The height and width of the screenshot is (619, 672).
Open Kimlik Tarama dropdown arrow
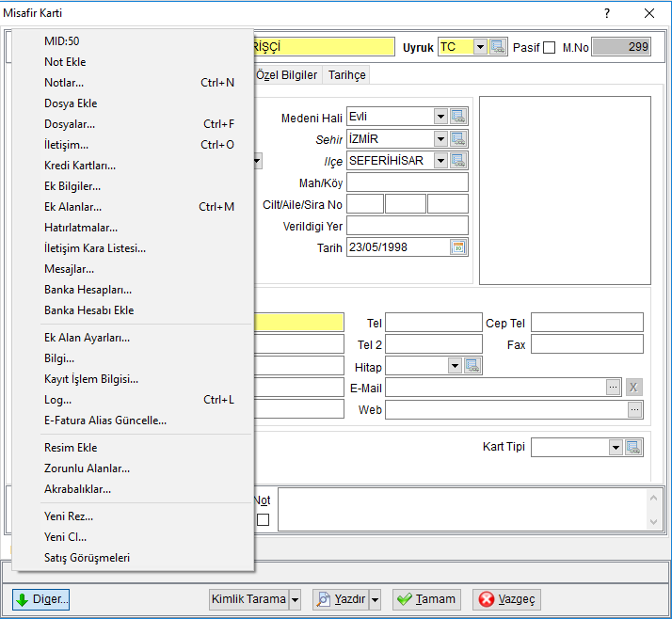click(295, 599)
